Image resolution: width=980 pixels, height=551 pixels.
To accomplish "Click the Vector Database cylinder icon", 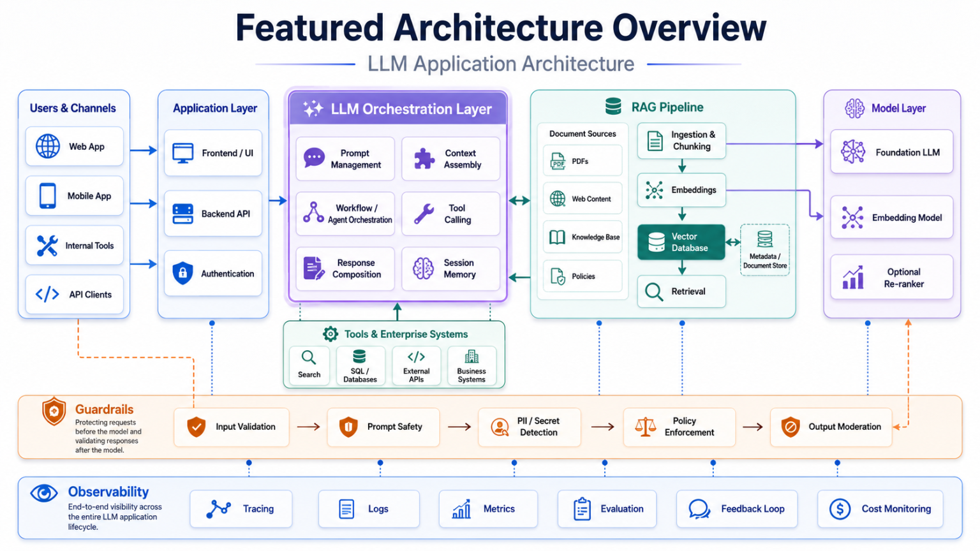I will click(x=656, y=242).
